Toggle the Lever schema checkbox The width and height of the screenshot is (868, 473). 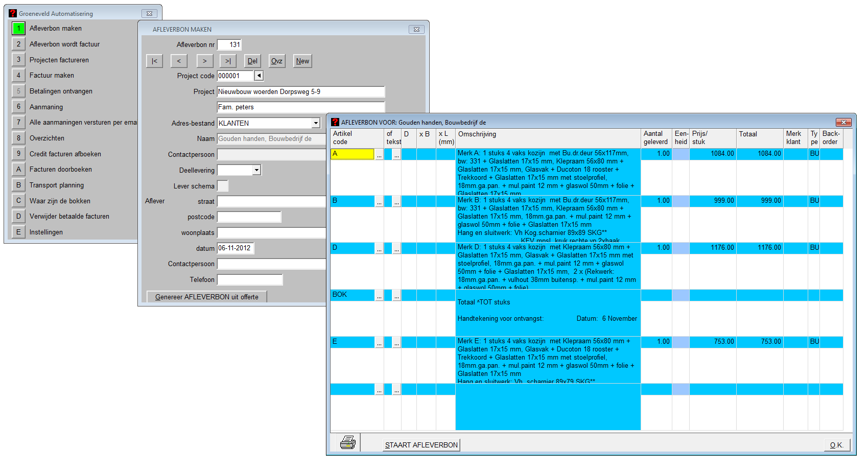pos(223,186)
